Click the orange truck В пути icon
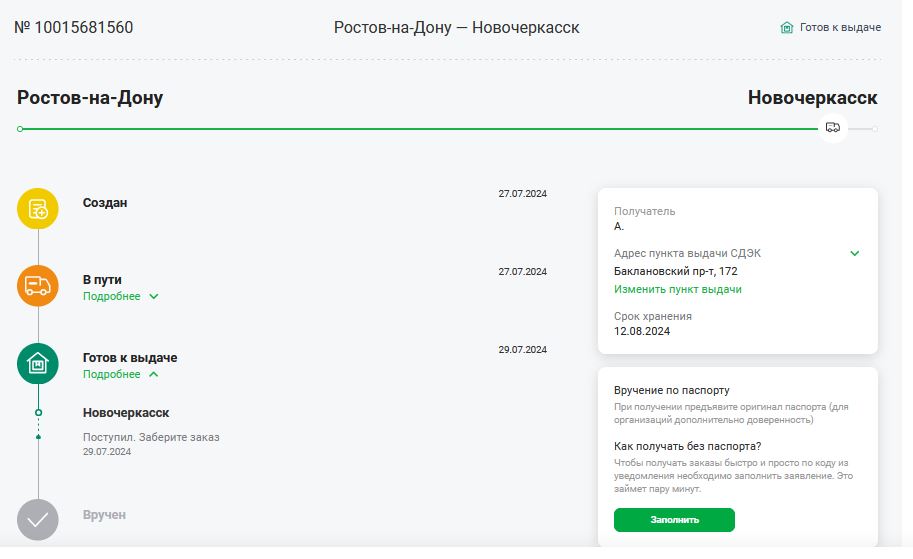The height and width of the screenshot is (559, 913). (x=38, y=286)
